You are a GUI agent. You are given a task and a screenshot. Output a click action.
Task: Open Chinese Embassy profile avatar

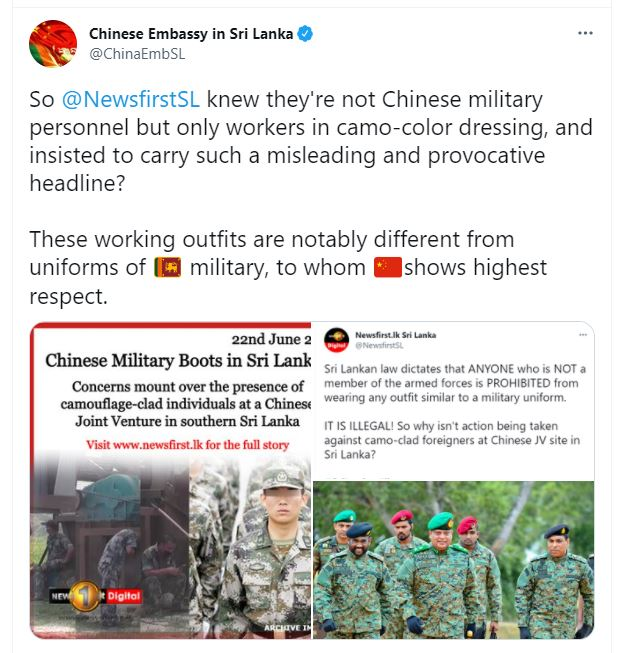pyautogui.click(x=53, y=43)
